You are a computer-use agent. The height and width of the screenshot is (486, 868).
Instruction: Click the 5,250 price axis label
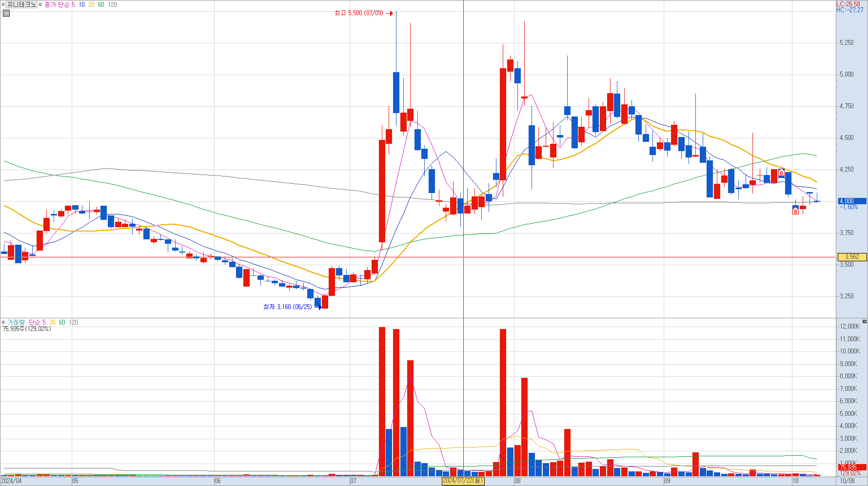click(x=847, y=43)
